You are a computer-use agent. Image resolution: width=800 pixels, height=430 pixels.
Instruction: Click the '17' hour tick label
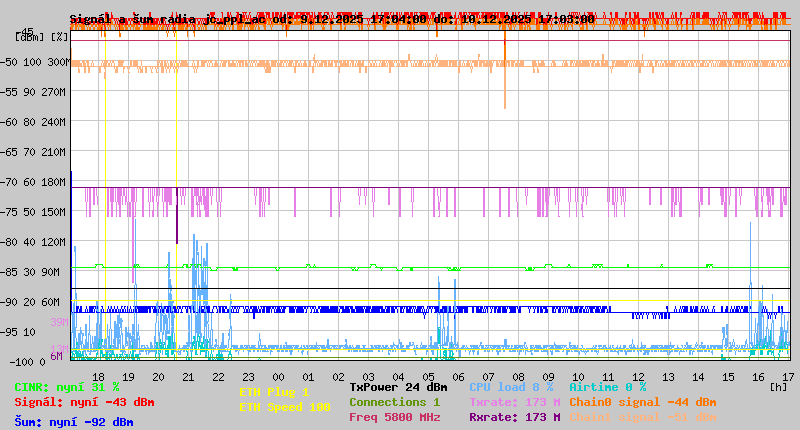tap(788, 377)
